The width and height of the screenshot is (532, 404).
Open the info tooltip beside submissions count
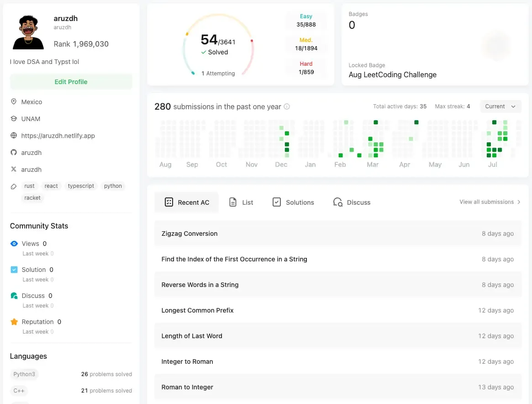286,106
